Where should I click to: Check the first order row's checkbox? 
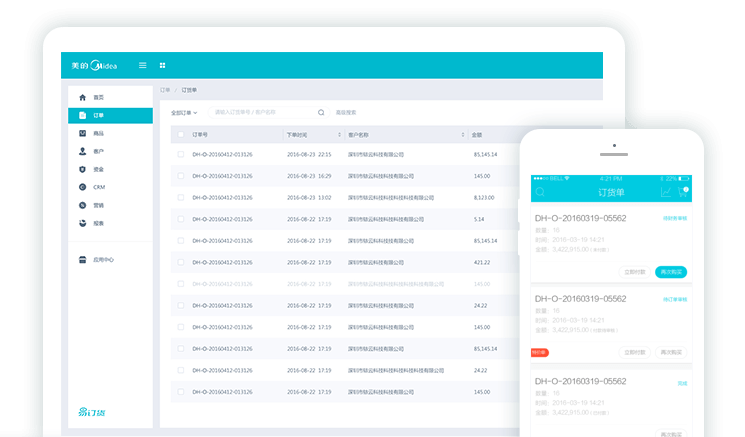(181, 155)
